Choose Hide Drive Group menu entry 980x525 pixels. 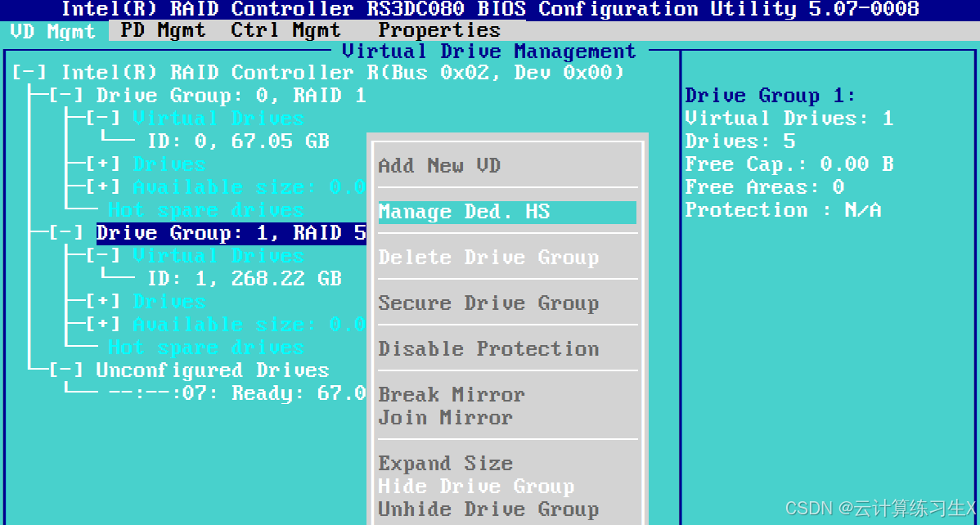[x=476, y=487]
